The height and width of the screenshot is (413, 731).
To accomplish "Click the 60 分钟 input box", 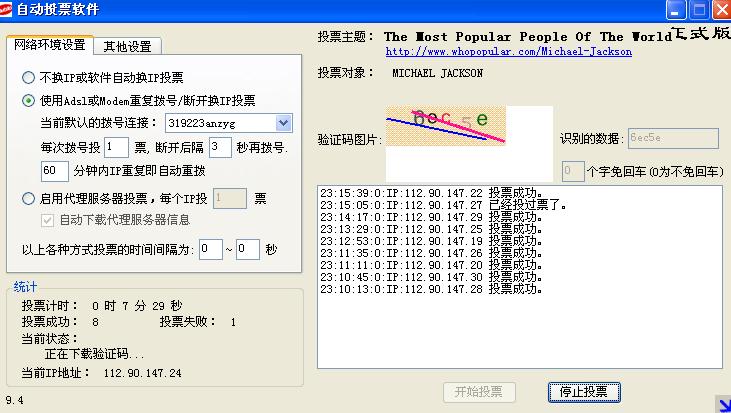I will [x=55, y=171].
